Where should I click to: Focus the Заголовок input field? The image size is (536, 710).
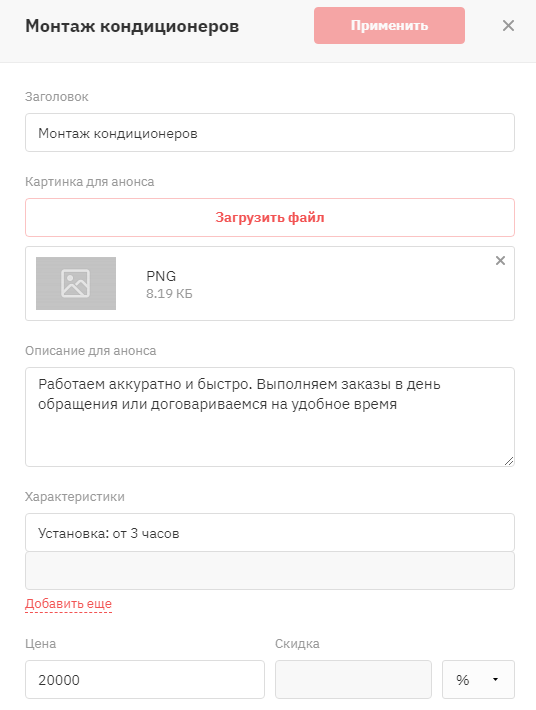[270, 133]
